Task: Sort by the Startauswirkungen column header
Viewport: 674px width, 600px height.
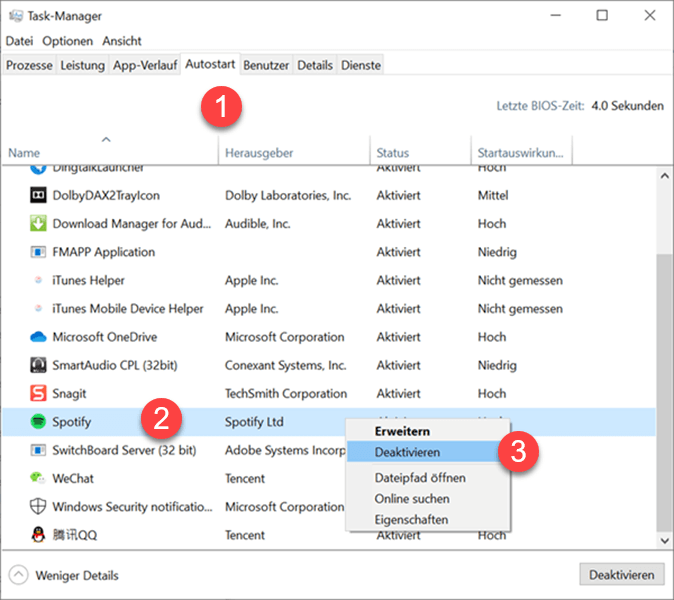Action: pos(520,153)
